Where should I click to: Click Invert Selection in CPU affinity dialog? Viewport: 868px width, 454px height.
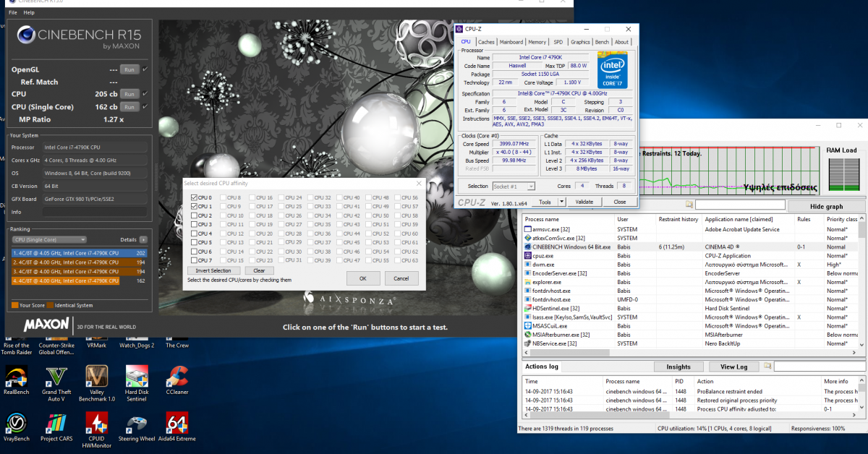coord(213,270)
